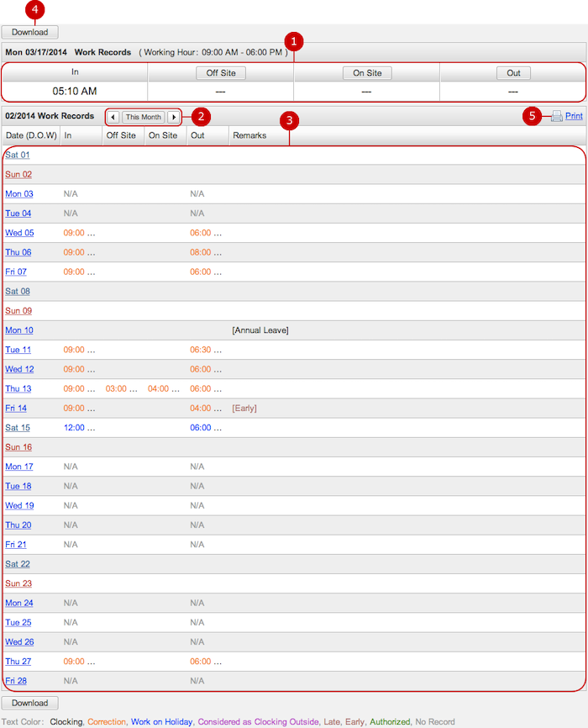Go to next month arrow
Viewport: 588px width, 728px height.
coord(174,117)
